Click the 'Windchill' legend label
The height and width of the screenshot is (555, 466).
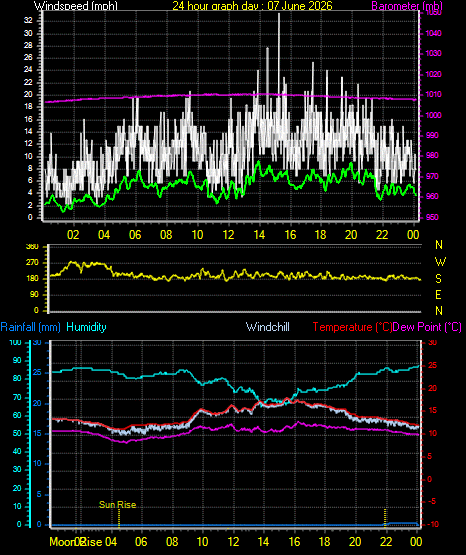267,327
